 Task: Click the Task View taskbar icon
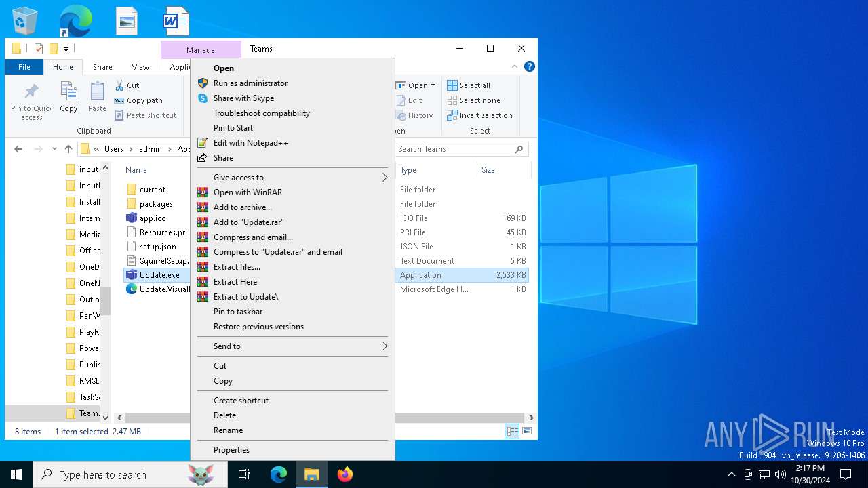coord(244,474)
